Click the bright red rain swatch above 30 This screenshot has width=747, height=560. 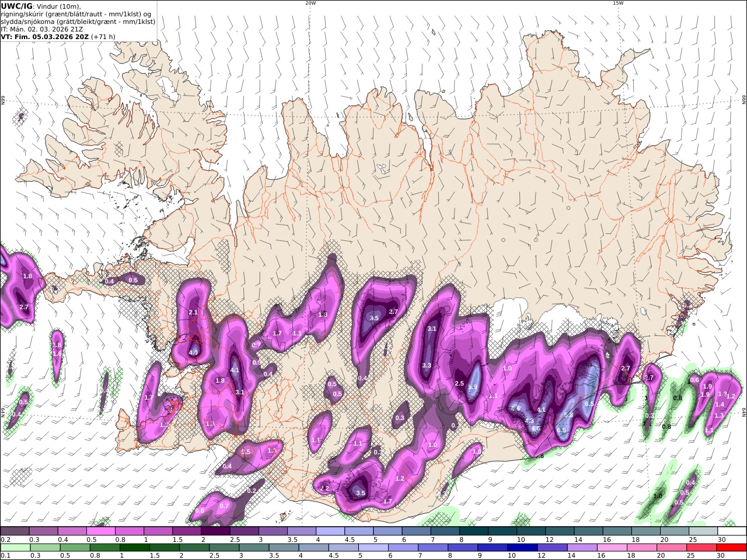pos(731,547)
